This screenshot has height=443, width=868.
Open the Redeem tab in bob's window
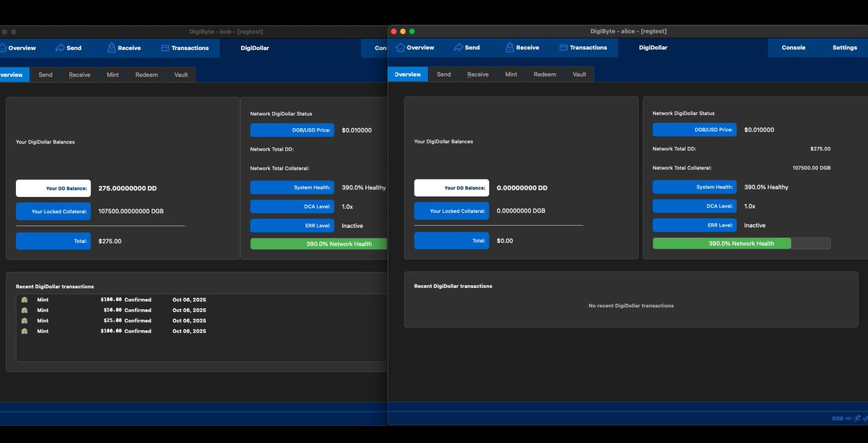click(146, 75)
